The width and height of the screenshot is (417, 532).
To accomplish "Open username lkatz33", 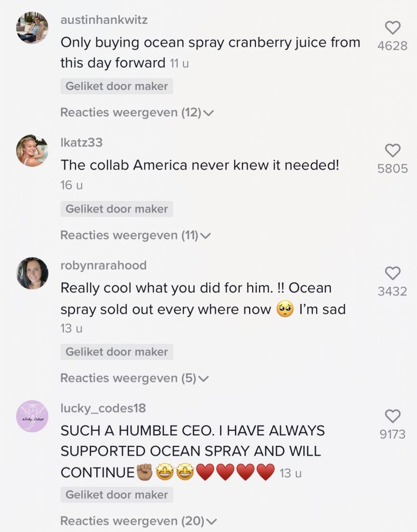I will tap(82, 143).
